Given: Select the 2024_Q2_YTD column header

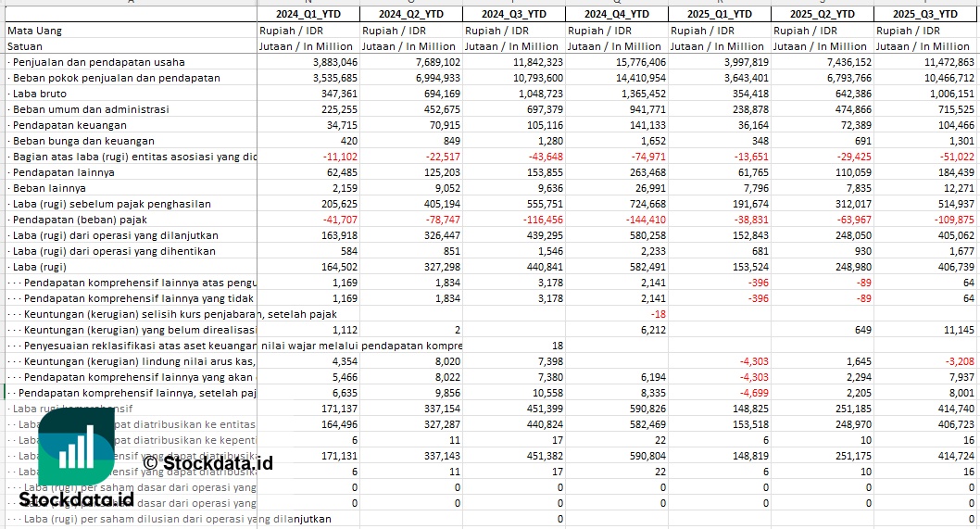Looking at the screenshot, I should click(x=411, y=14).
